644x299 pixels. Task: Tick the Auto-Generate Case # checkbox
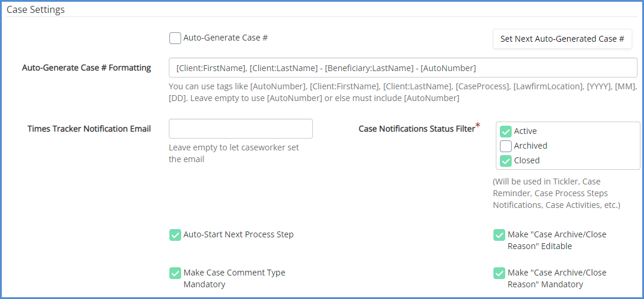(175, 38)
